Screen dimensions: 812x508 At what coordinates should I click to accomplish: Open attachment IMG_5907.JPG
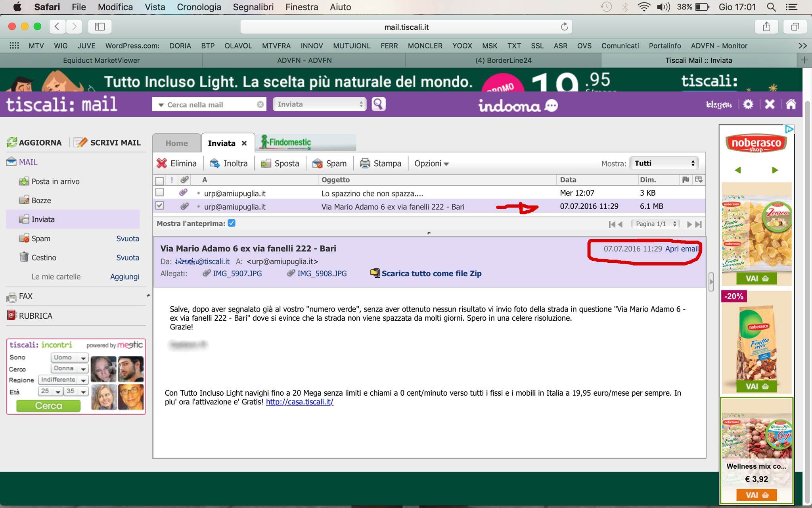click(237, 273)
